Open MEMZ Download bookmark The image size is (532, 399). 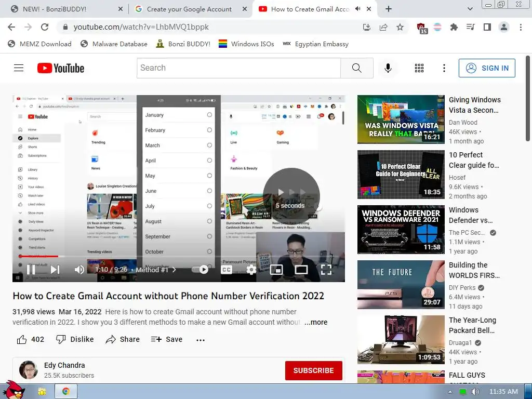(39, 44)
